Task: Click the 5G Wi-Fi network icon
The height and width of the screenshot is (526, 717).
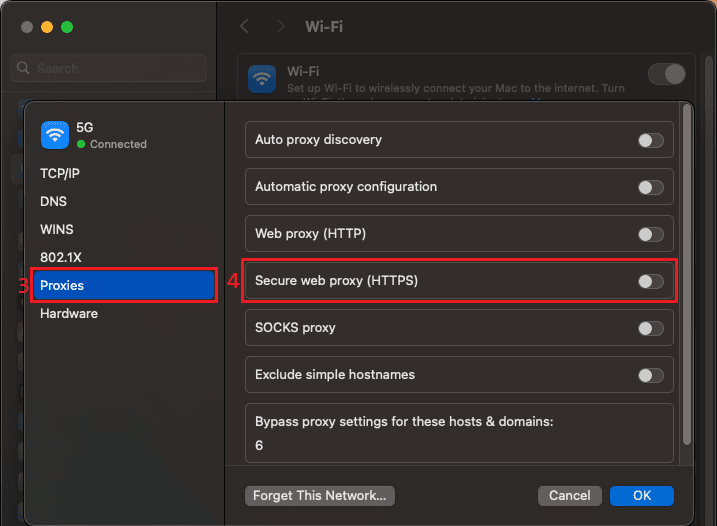Action: [x=55, y=134]
